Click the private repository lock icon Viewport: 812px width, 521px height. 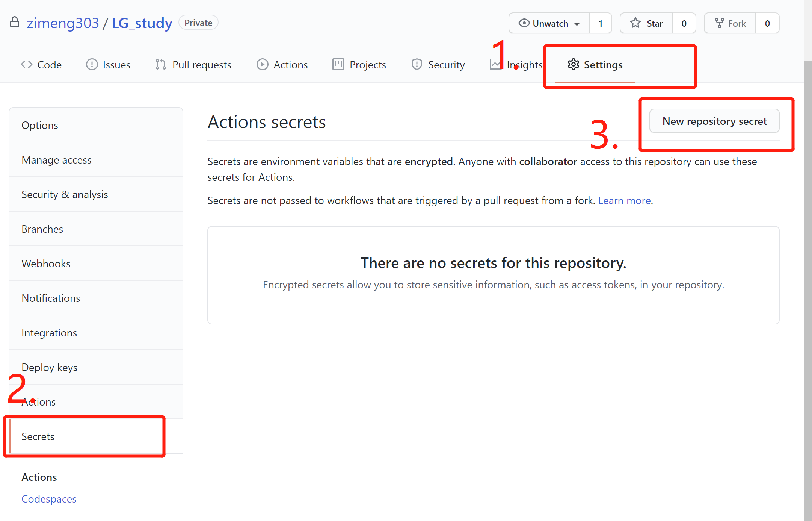point(15,22)
